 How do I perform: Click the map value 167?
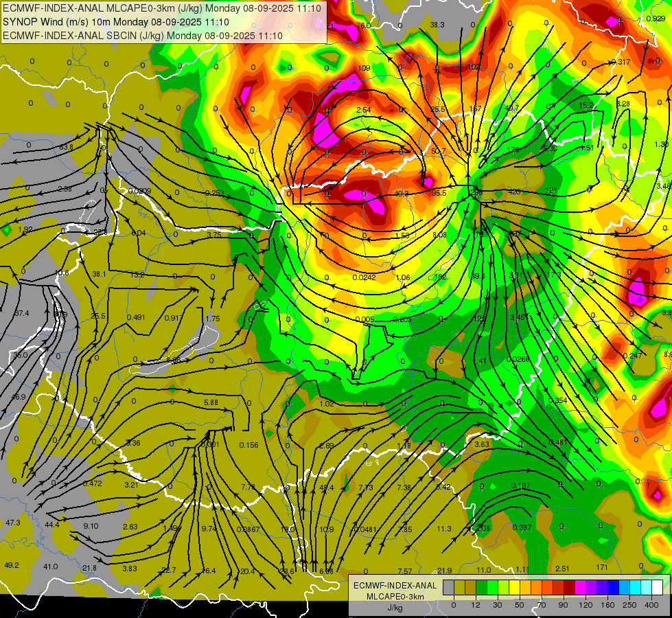(475, 108)
